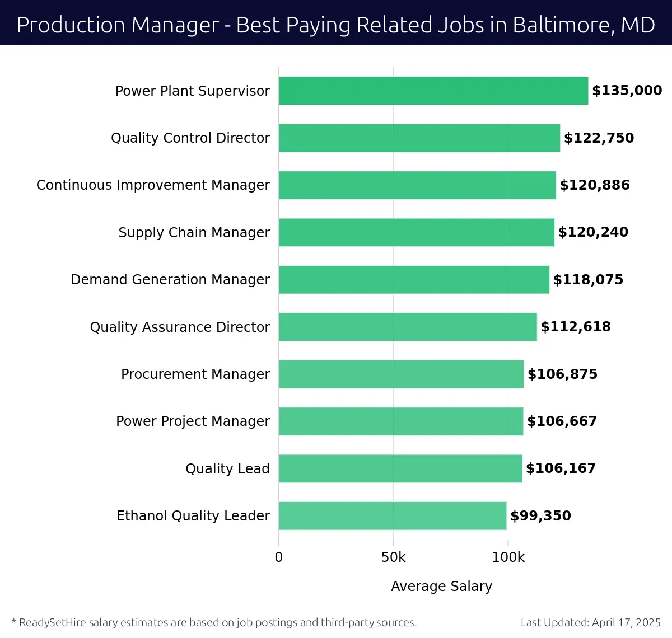672x638 pixels.
Task: Click the 0 axis tick label
Action: [x=279, y=557]
